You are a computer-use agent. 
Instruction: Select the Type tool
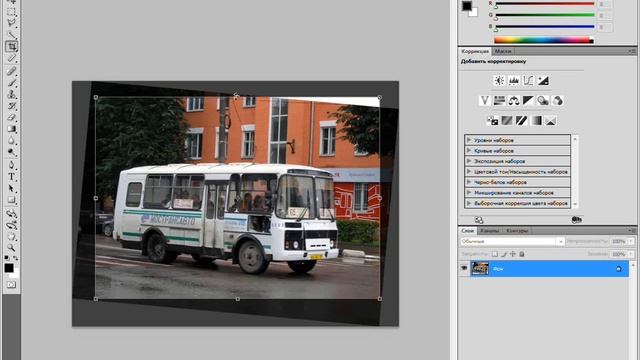(x=11, y=177)
